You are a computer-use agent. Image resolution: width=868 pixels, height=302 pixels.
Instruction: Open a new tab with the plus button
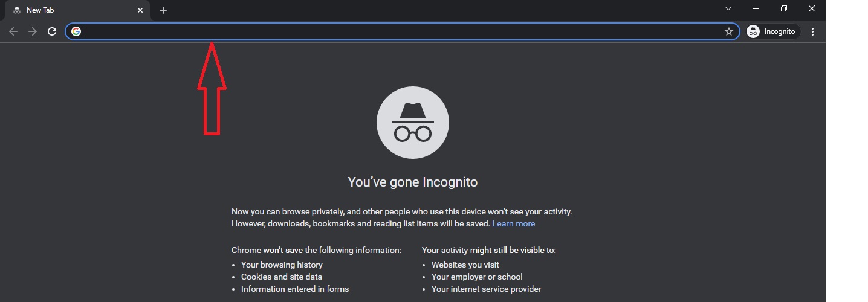pos(163,10)
